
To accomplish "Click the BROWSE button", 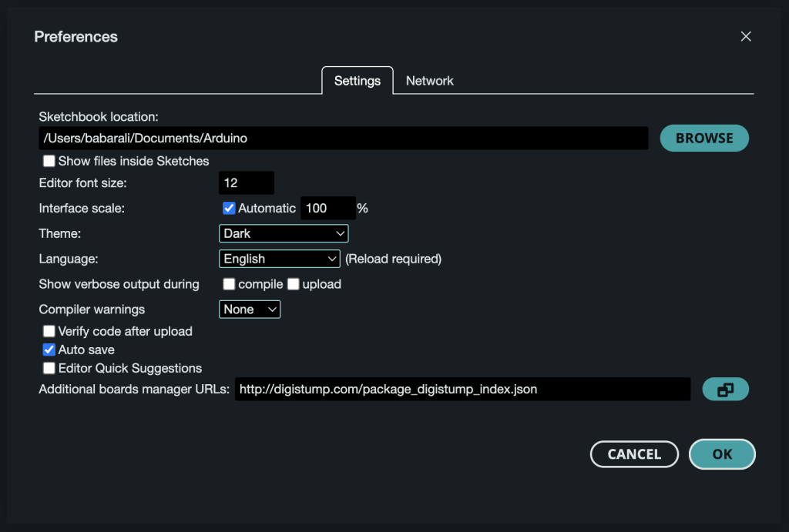I will tap(704, 138).
